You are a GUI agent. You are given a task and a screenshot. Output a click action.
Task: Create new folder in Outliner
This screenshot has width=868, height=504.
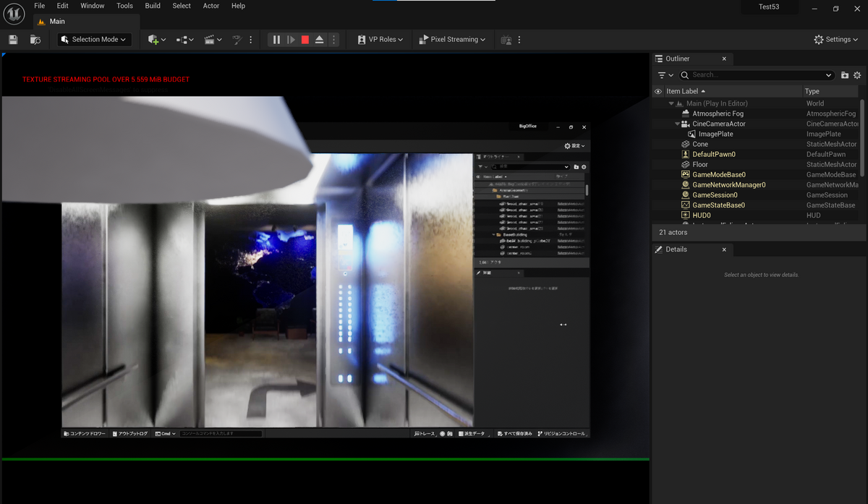tap(845, 75)
